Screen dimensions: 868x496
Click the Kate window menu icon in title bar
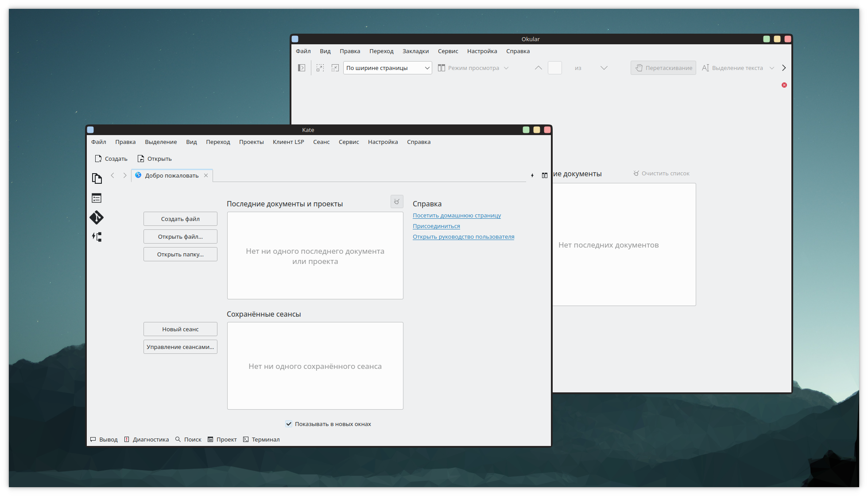click(90, 130)
